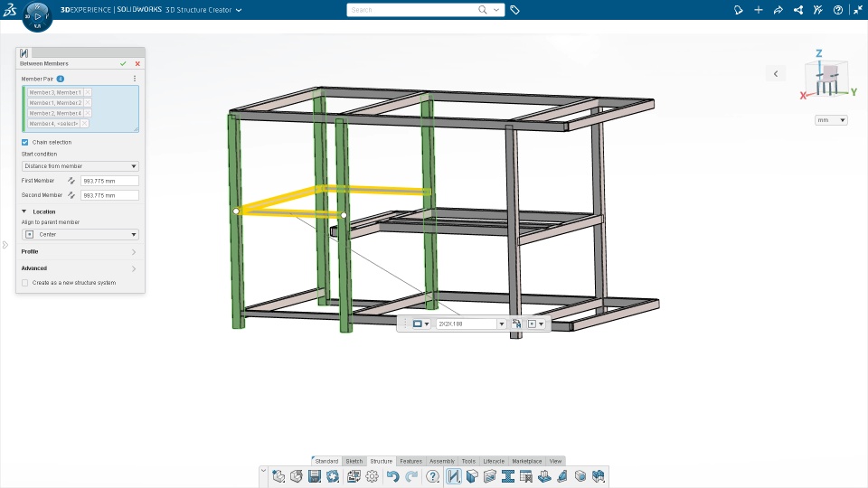Open the Start condition dropdown
Viewport: 868px width, 488px height.
[80, 166]
